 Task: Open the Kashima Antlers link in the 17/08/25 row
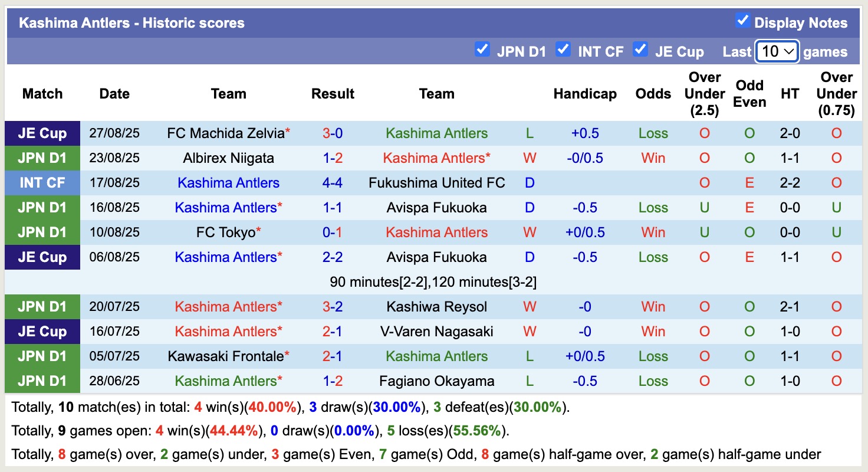click(228, 183)
